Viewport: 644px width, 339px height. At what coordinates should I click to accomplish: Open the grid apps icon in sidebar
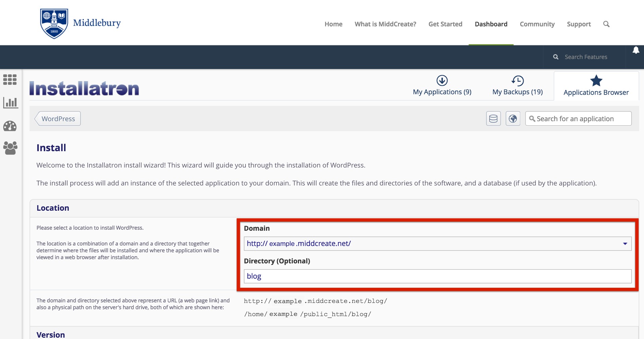[10, 80]
